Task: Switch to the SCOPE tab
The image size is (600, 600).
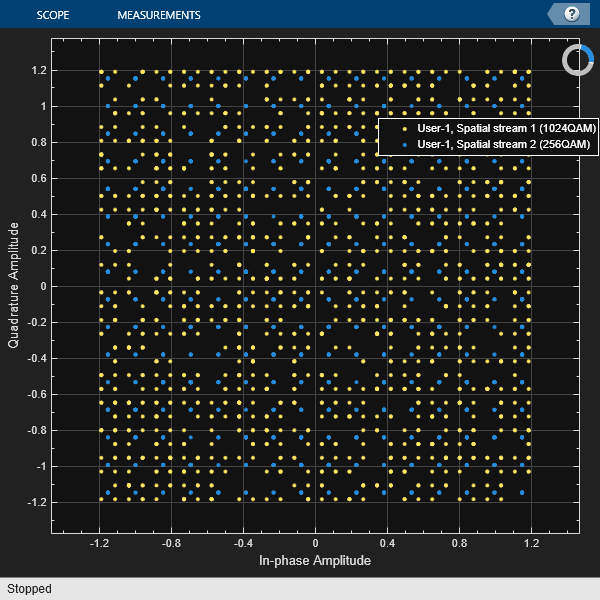Action: click(52, 15)
